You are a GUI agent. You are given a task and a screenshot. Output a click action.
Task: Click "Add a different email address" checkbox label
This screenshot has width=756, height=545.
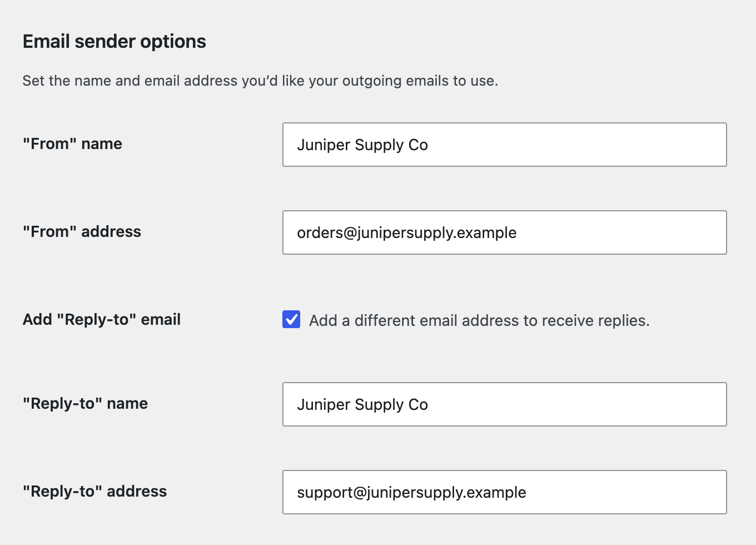[x=479, y=320]
